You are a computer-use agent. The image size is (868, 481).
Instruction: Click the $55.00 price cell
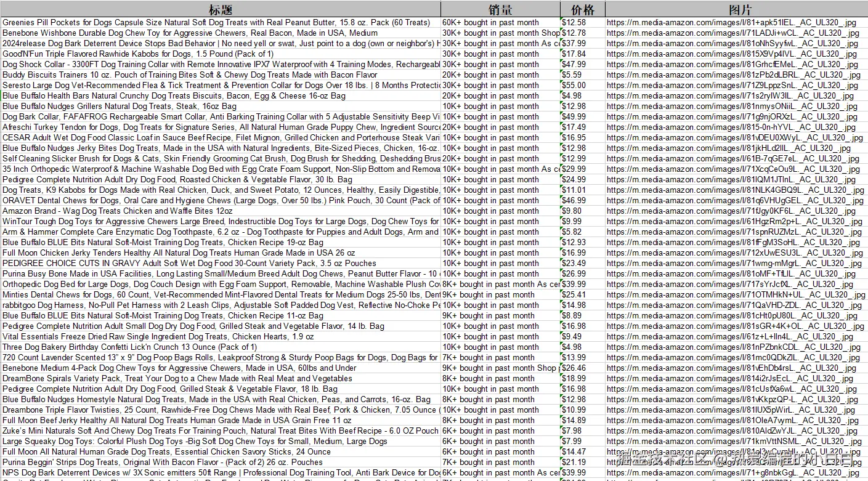pyautogui.click(x=583, y=86)
